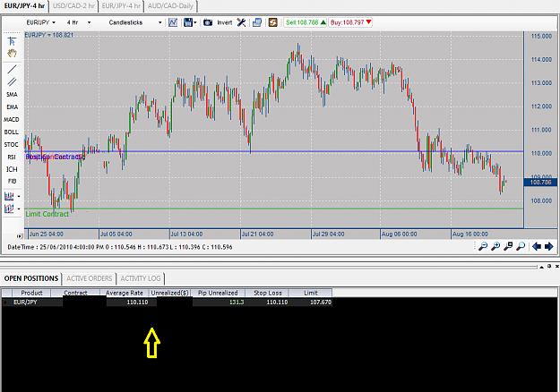The height and width of the screenshot is (392, 560).
Task: Add the MACD indicator
Action: tap(12, 120)
